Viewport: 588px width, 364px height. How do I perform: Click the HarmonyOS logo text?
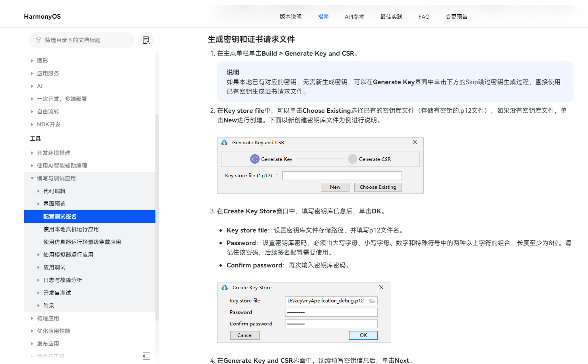coord(42,16)
